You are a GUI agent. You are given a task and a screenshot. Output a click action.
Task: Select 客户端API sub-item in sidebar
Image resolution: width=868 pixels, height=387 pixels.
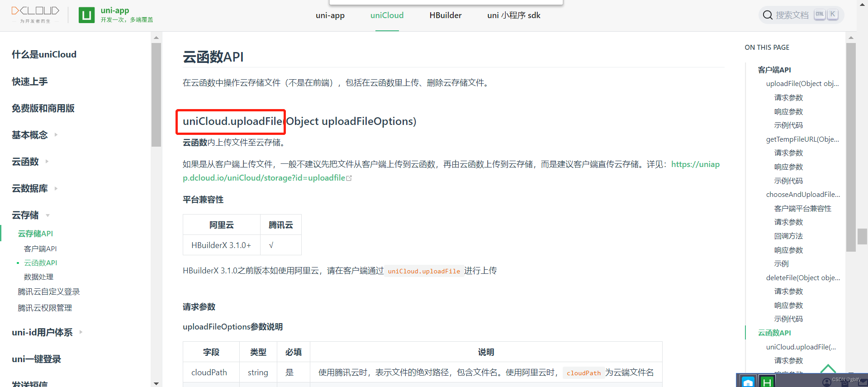coord(40,249)
